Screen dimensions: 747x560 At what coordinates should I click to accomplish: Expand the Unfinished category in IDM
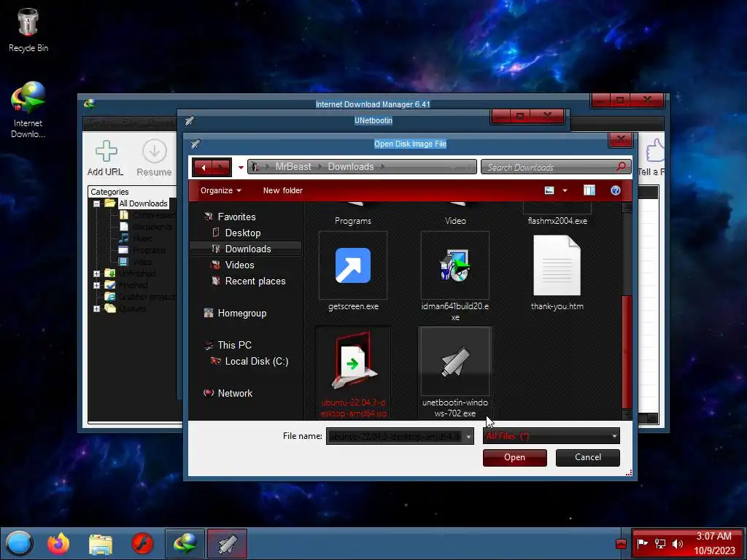click(97, 274)
